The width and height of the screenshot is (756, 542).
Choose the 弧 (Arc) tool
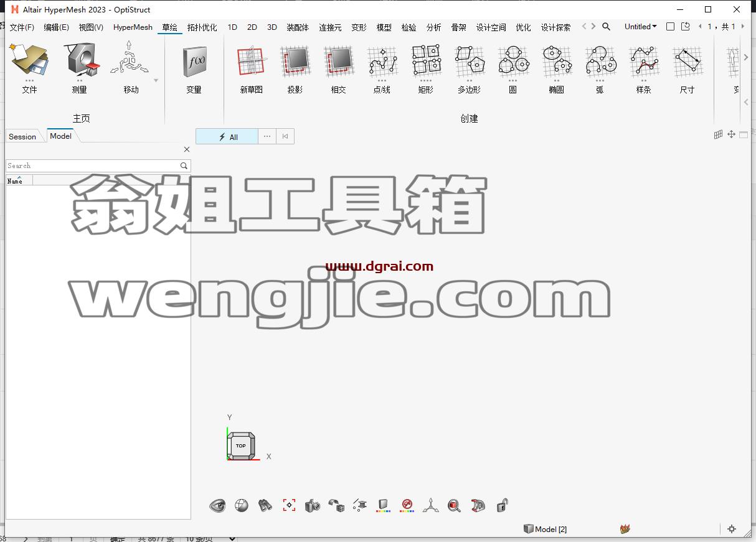coord(600,60)
